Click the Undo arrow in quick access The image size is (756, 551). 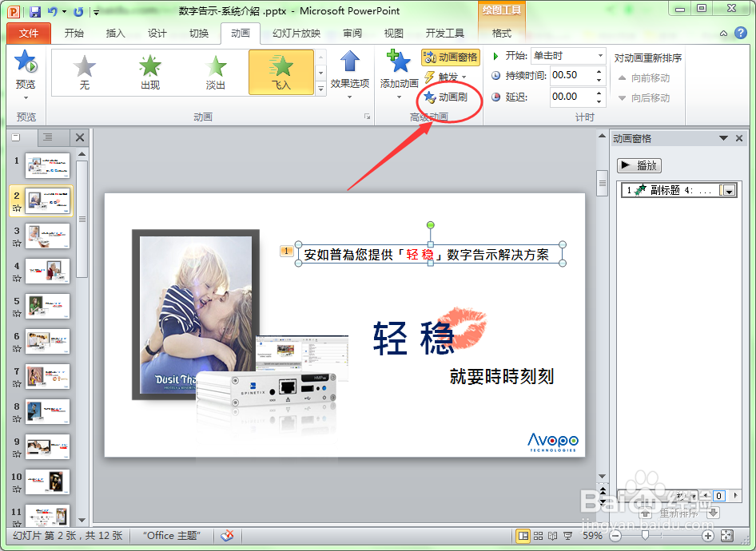(x=53, y=11)
